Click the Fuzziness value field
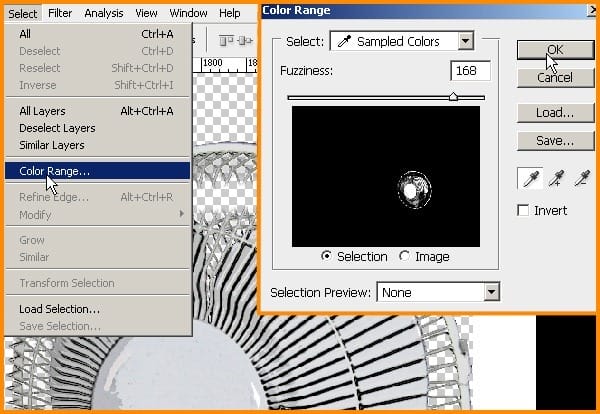Viewport: 600px width, 414px height. 470,71
